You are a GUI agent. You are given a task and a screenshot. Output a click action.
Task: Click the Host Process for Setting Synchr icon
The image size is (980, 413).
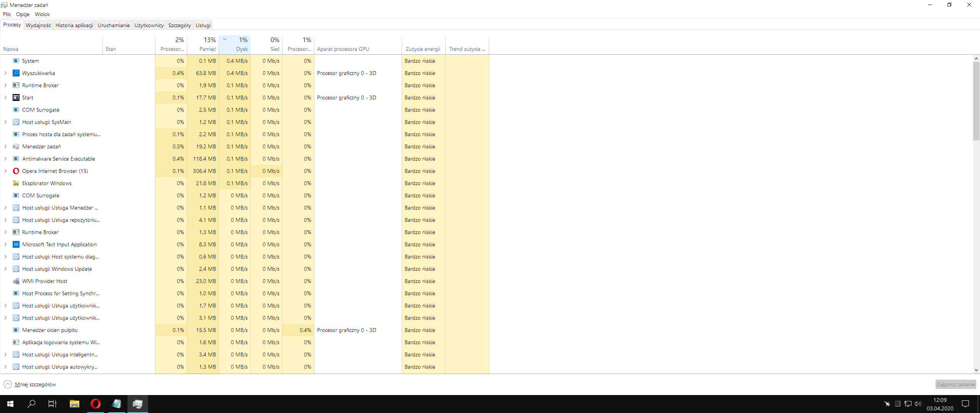tap(16, 293)
